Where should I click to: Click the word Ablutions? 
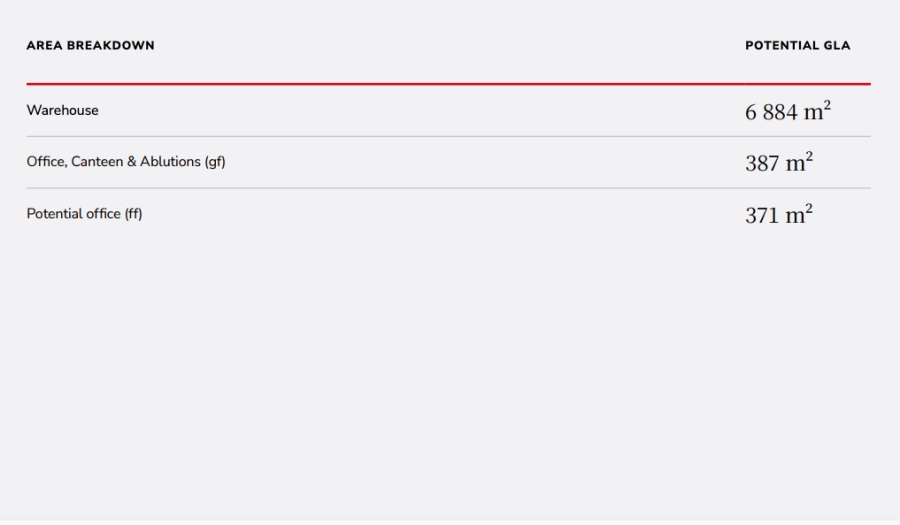(170, 162)
